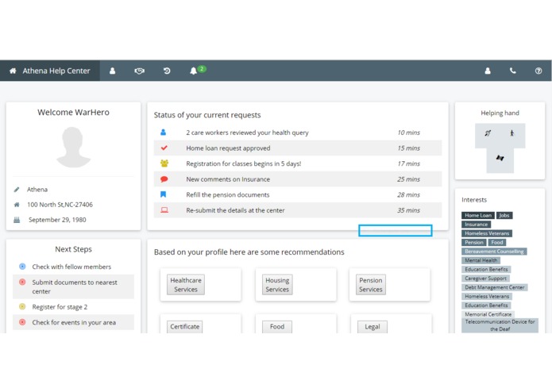552x392 pixels.
Task: Select the Food interest tag
Action: point(497,242)
